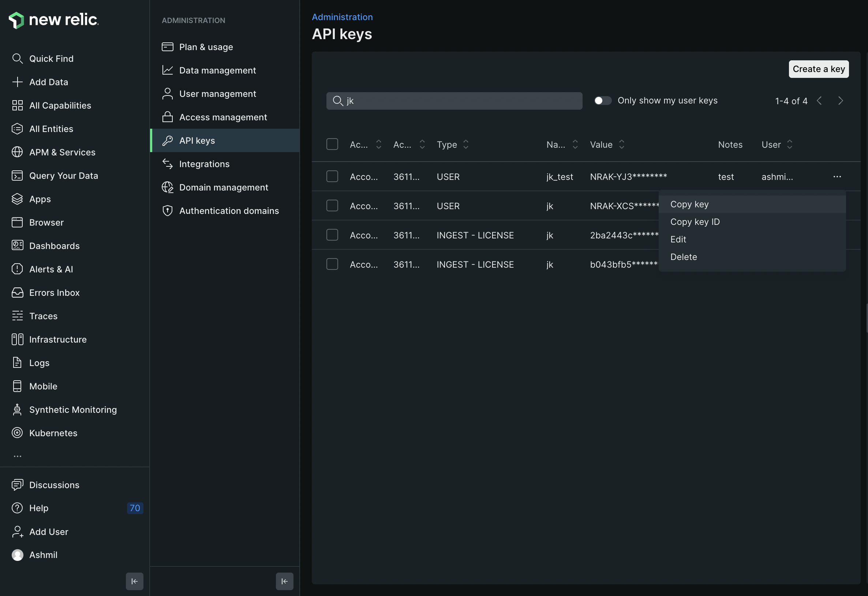Click Add User person icon
The image size is (868, 596).
click(x=17, y=532)
